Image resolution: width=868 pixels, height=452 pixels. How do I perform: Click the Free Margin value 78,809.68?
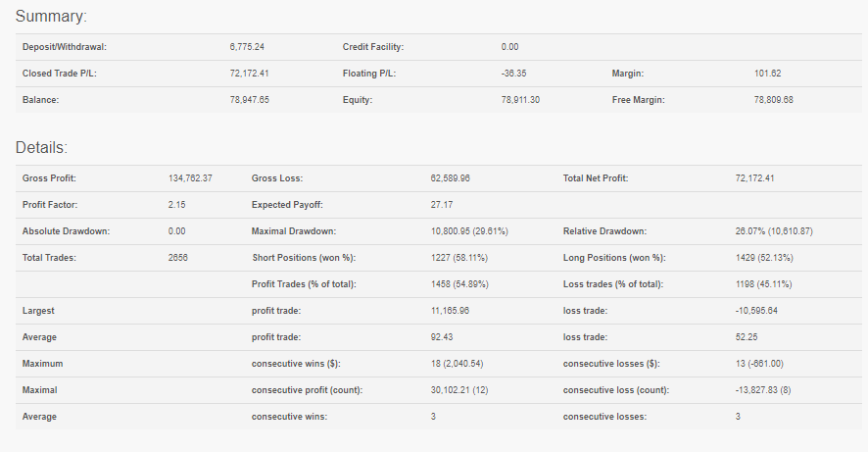coord(773,100)
